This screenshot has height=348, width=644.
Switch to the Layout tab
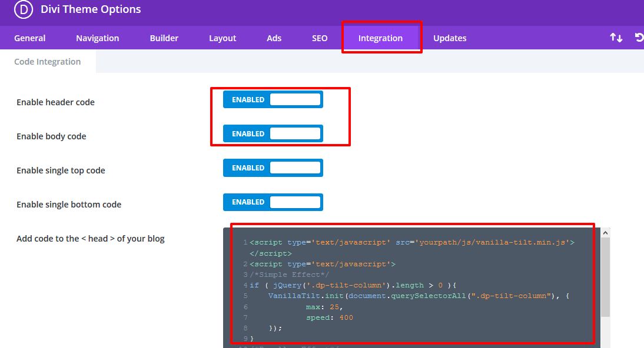tap(223, 38)
